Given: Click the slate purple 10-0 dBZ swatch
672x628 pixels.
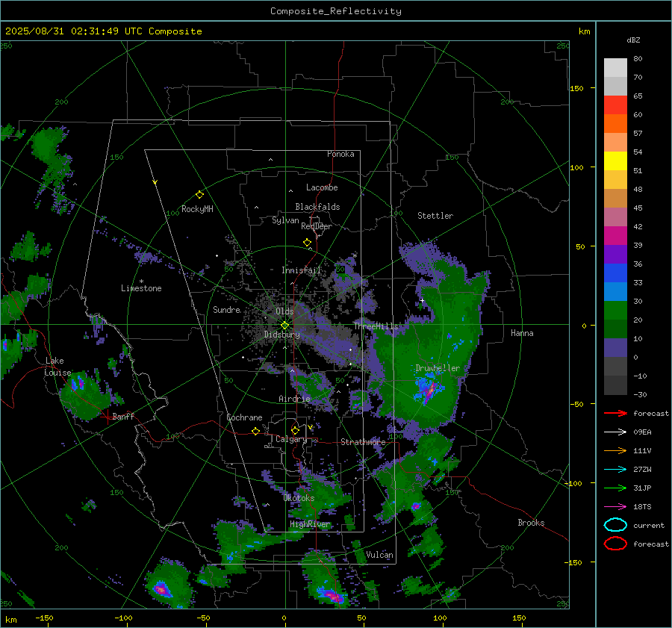Looking at the screenshot, I should 615,348.
